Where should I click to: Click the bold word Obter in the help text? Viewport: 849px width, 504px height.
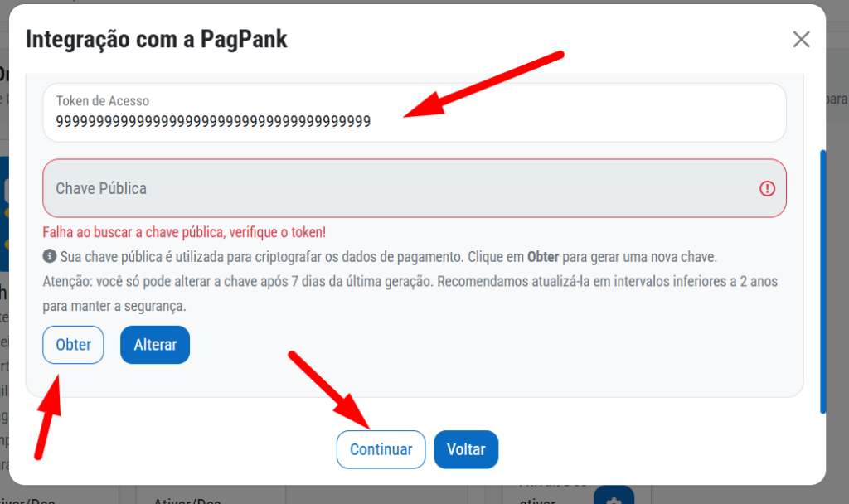(543, 257)
